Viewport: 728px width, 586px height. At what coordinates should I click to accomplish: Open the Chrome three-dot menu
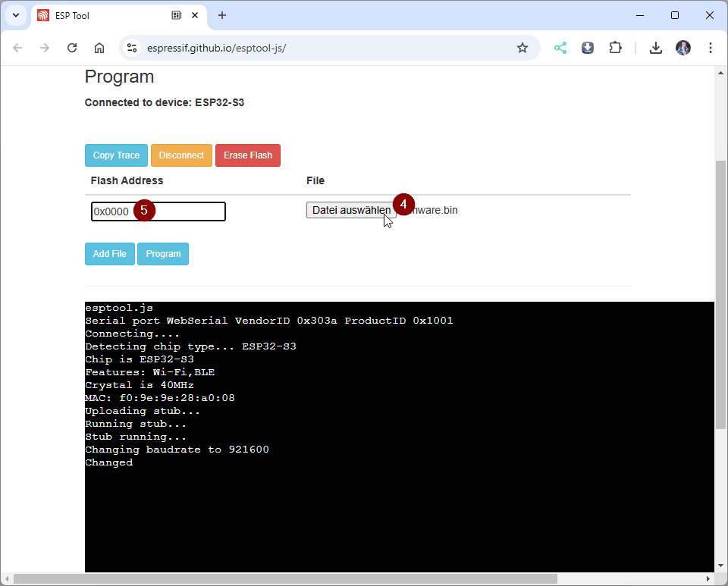click(711, 48)
